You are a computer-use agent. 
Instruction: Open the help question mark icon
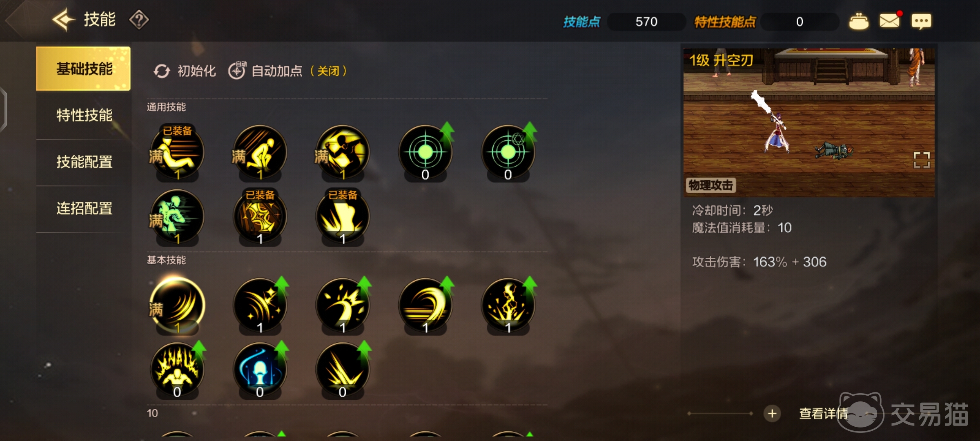click(139, 20)
